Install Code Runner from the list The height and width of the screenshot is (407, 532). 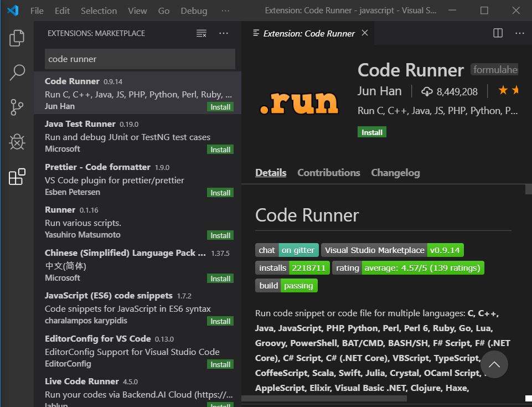220,107
